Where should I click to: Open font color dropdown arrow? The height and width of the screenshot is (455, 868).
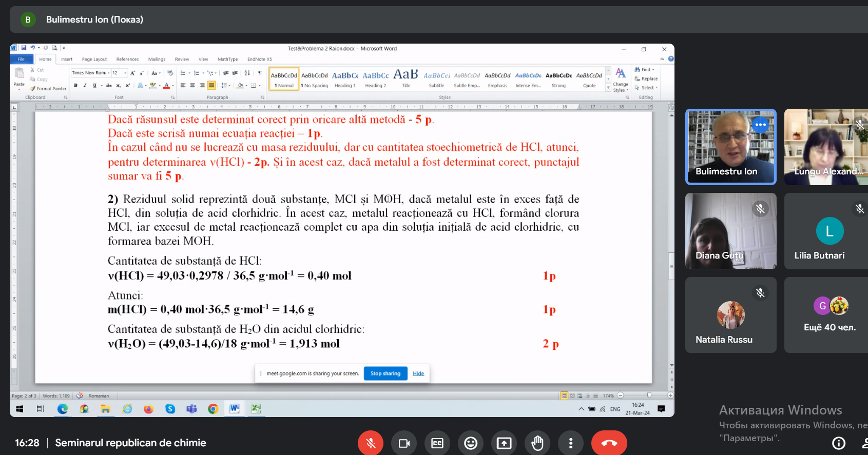coord(172,86)
